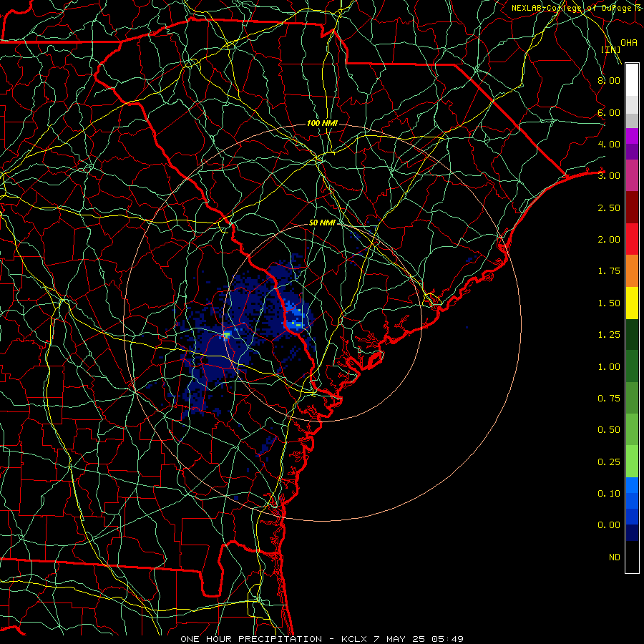
Task: Click the 2.50 legend value
Action: [609, 208]
